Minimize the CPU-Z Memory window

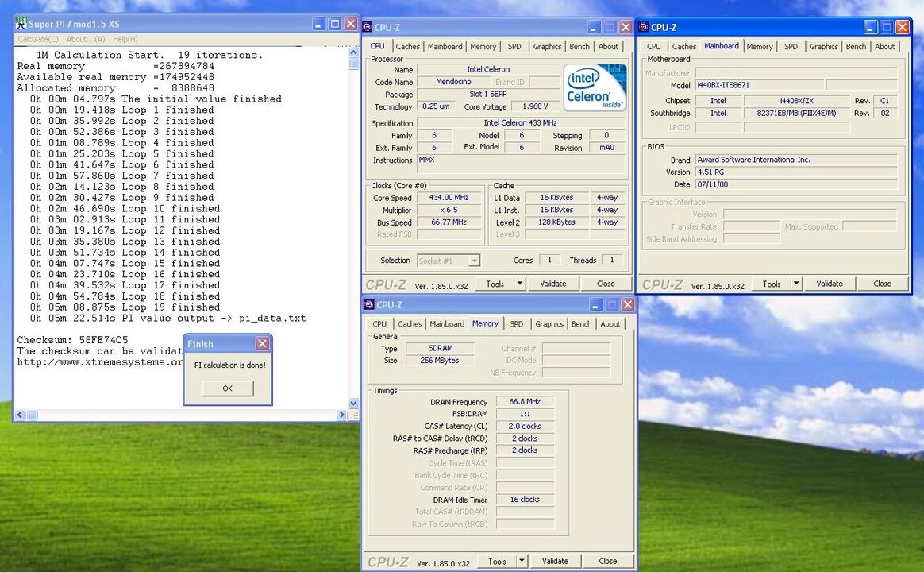tap(596, 304)
